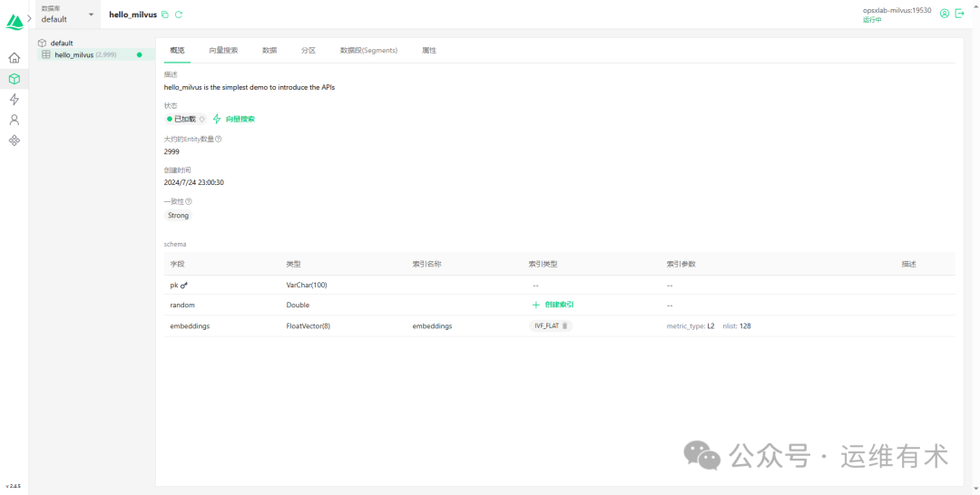
Task: Select the default database tree node
Action: coord(62,44)
